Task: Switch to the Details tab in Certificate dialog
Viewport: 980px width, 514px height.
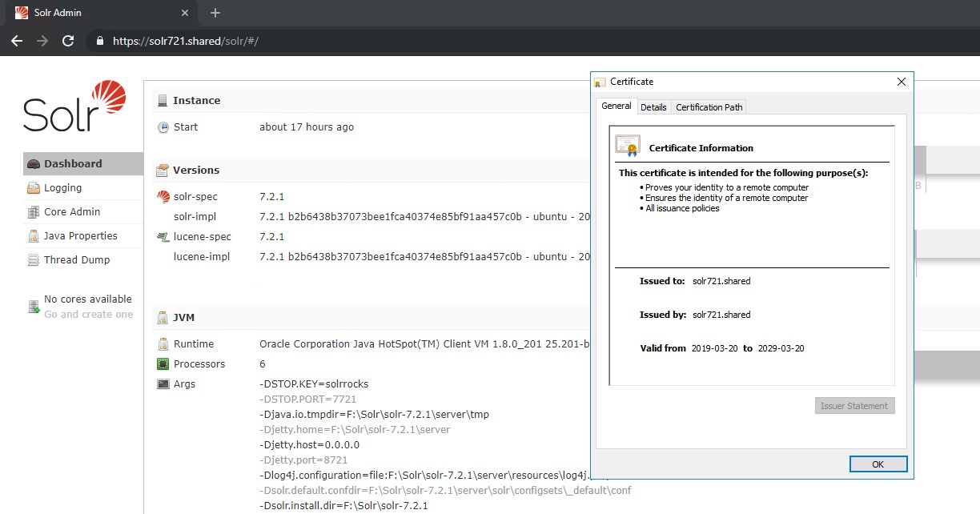Action: (653, 107)
